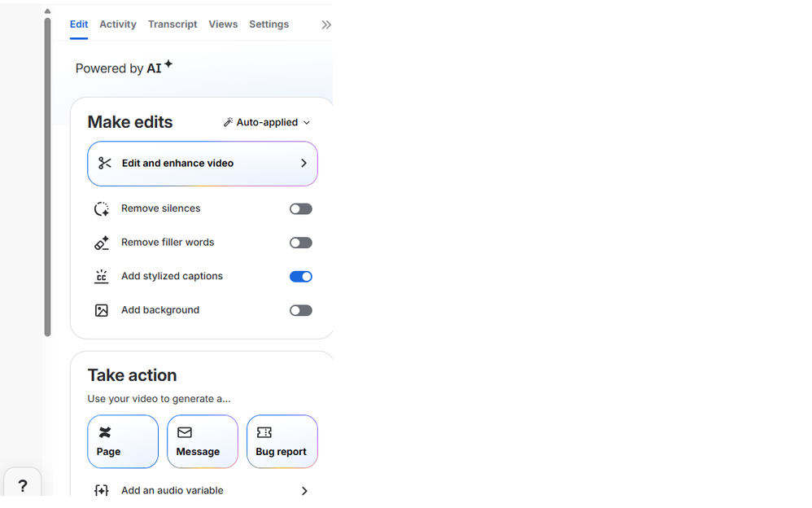Viewport: 812px width, 508px height.
Task: Click the Confluence icon on the Page card
Action: coord(105,432)
